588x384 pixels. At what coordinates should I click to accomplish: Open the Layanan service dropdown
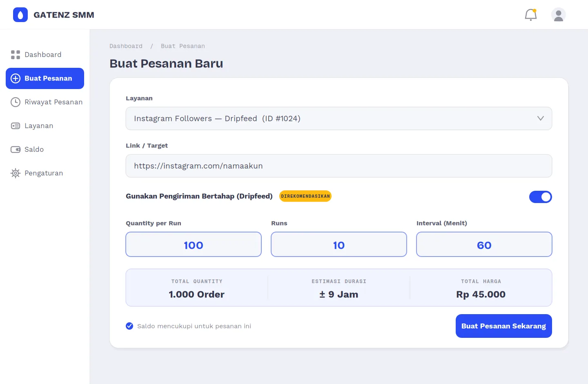click(x=339, y=118)
